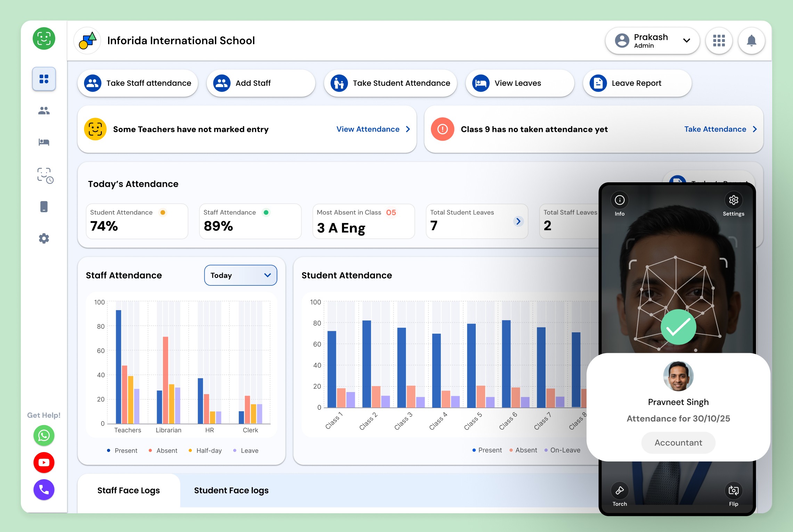Tap the Flip camera icon
This screenshot has width=793, height=532.
point(733,490)
